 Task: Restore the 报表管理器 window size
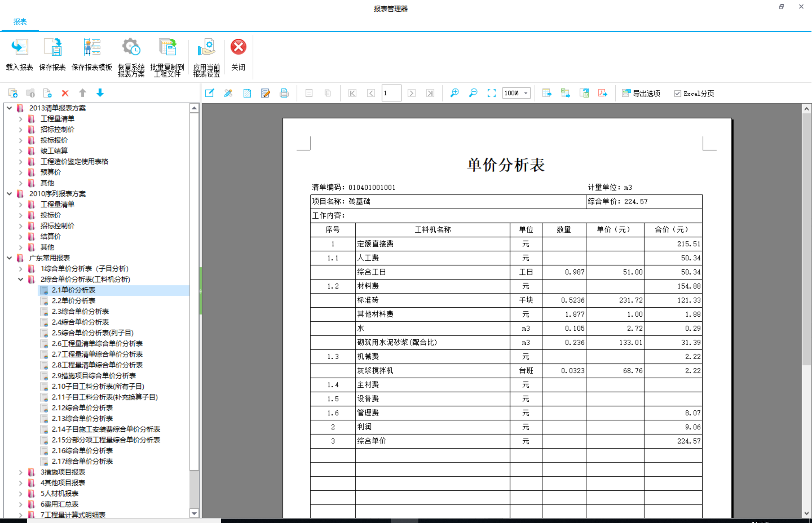(x=782, y=6)
